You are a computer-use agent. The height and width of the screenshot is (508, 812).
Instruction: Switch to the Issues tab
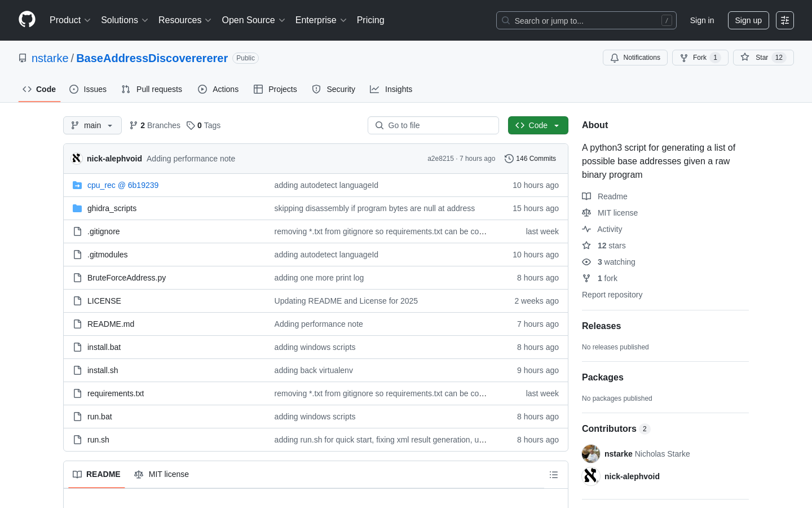[88, 89]
